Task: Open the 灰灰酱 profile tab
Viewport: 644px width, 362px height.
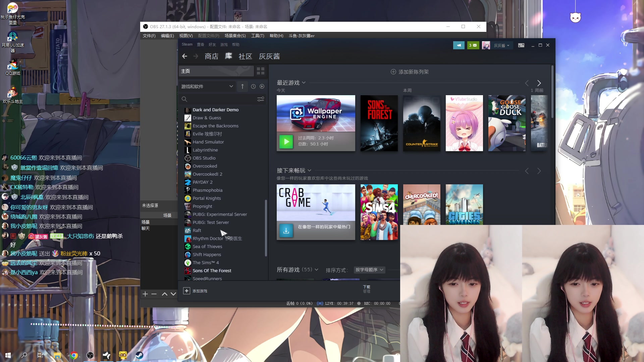Action: (269, 56)
